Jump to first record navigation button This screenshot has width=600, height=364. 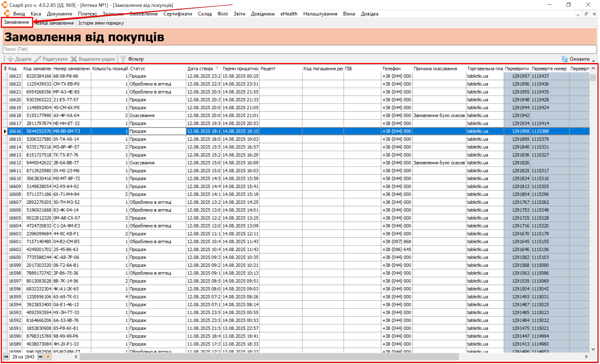pyautogui.click(x=6, y=357)
